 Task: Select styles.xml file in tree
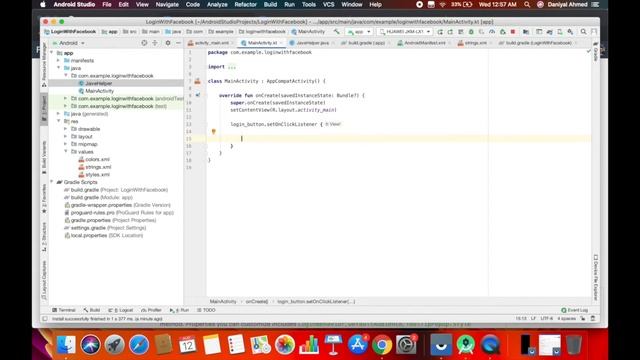click(98, 175)
